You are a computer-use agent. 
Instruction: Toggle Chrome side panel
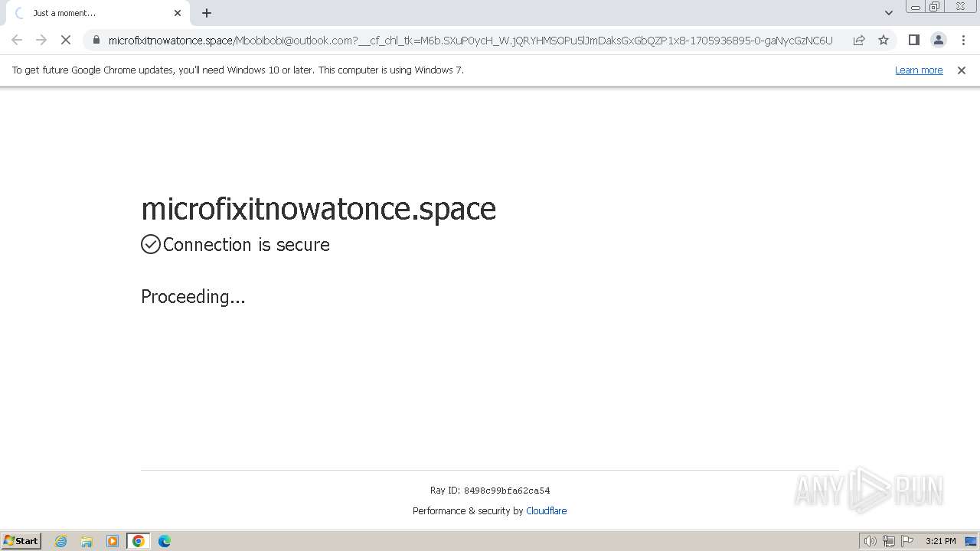pos(914,40)
